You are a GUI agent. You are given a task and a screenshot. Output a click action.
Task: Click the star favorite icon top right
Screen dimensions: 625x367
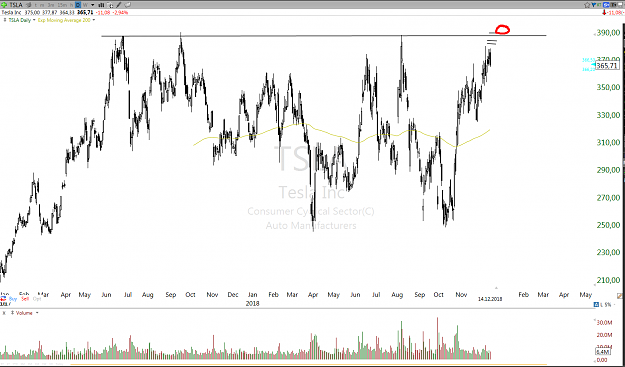click(x=587, y=5)
